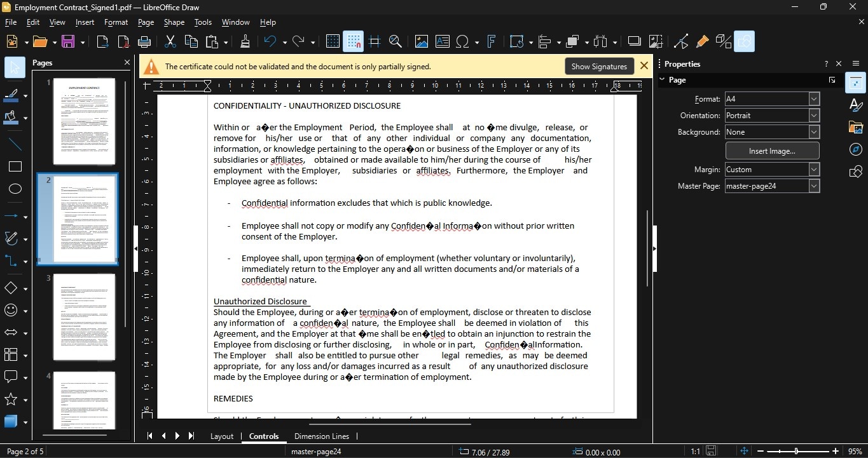This screenshot has height=458, width=868.
Task: Select the Insert Line tool
Action: pyautogui.click(x=15, y=145)
